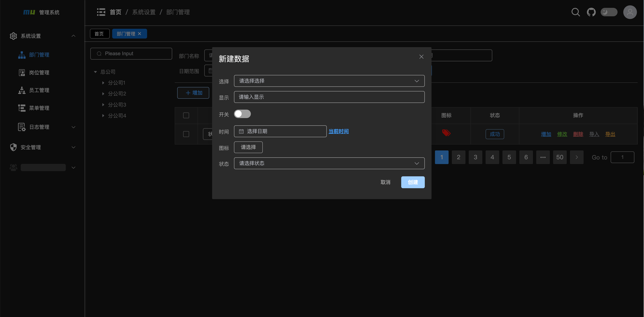644x317 pixels.
Task: Open 岗位管理 sidebar icon item
Action: point(22,73)
